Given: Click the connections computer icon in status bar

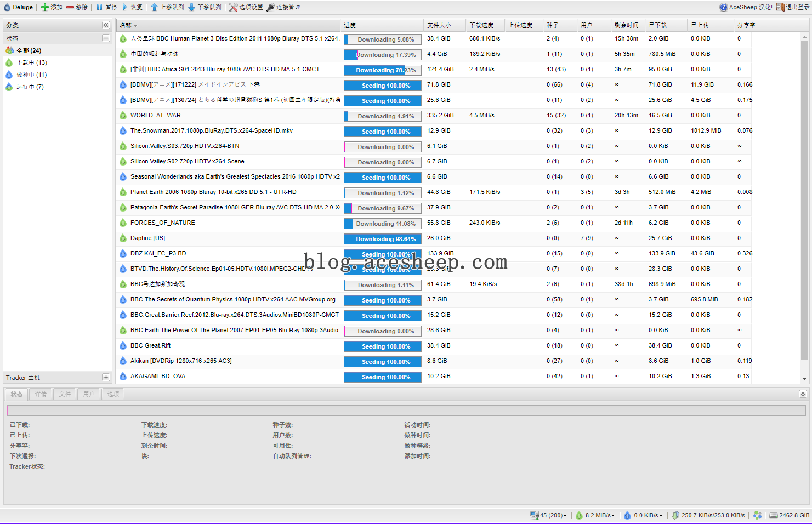Looking at the screenshot, I should [535, 515].
